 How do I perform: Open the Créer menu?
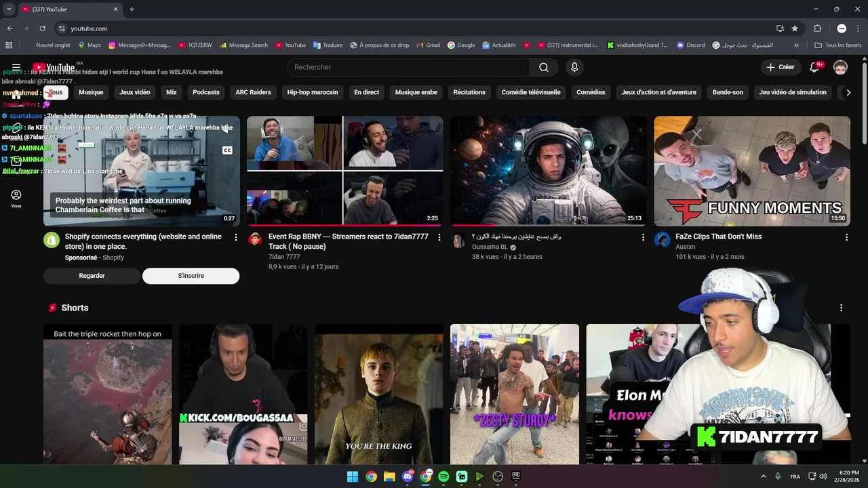coord(780,67)
